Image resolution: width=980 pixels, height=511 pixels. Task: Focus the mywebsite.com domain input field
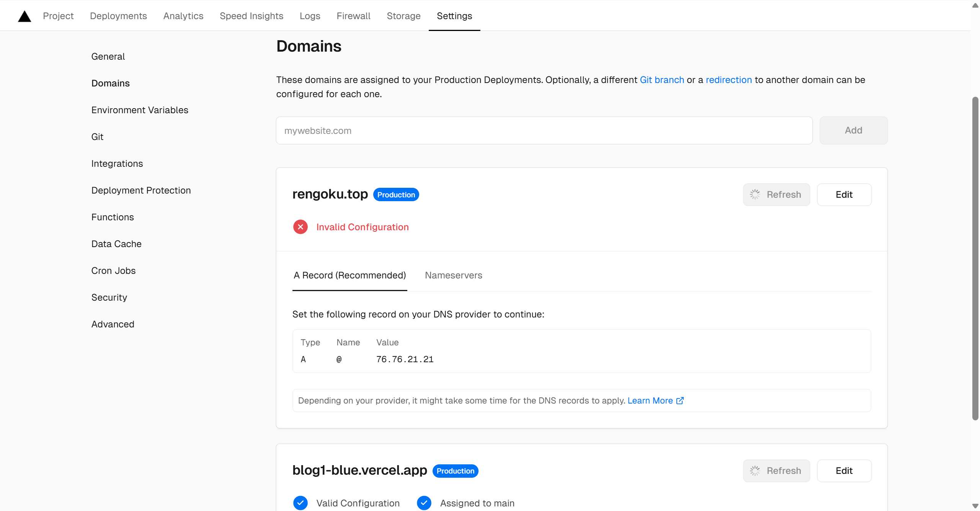pos(544,131)
